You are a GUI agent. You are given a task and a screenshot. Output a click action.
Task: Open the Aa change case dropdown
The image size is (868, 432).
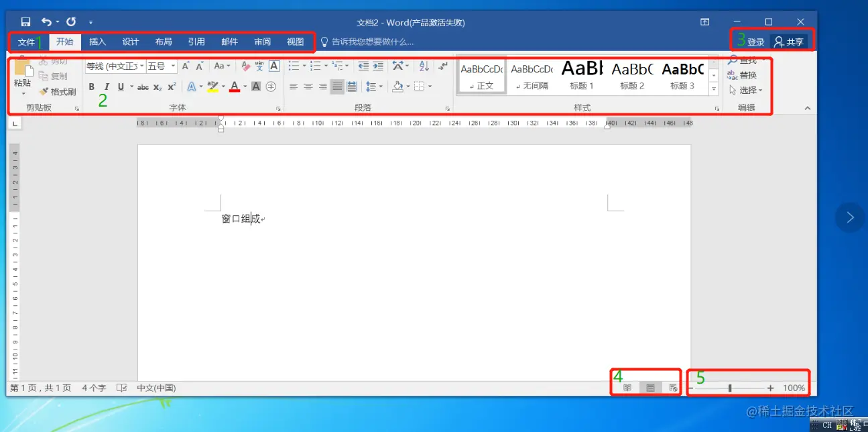[x=222, y=66]
